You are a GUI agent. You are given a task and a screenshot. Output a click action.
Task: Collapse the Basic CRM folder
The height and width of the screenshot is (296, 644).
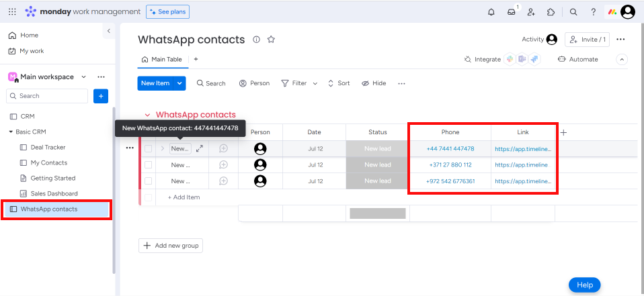[11, 132]
